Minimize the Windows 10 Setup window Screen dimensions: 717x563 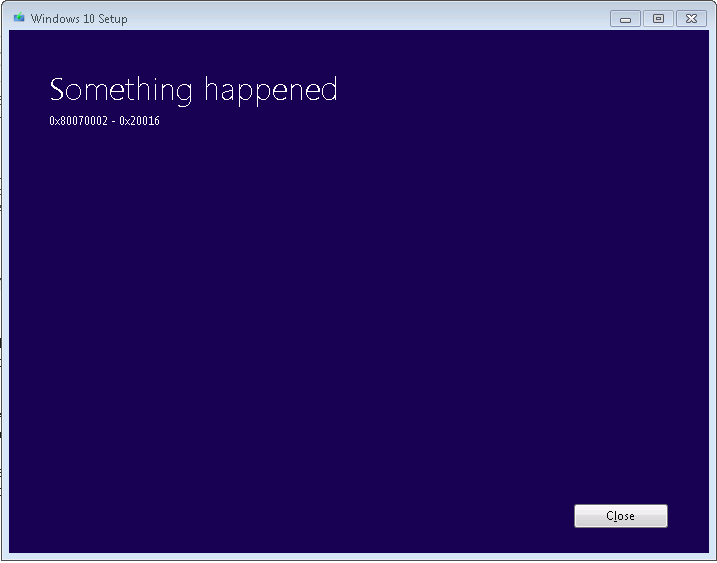[625, 19]
